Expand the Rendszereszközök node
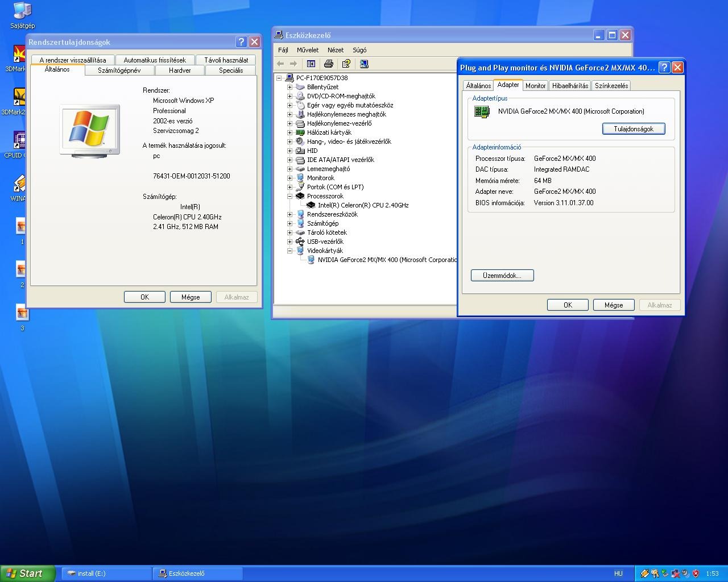This screenshot has height=582, width=728. coord(289,214)
